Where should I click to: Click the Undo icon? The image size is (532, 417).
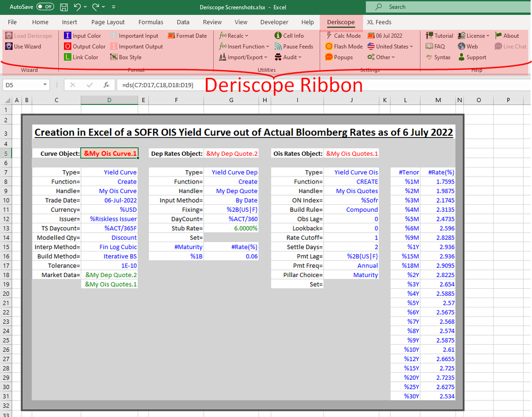click(x=77, y=7)
